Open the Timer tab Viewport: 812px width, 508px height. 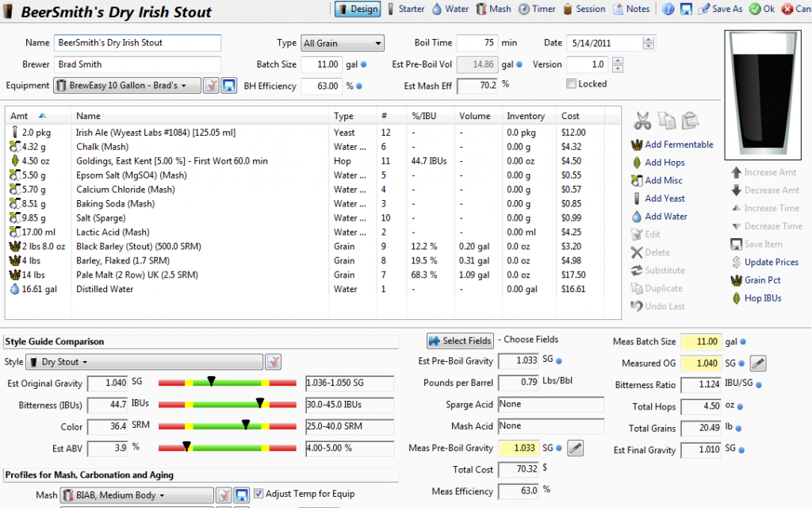click(x=537, y=10)
